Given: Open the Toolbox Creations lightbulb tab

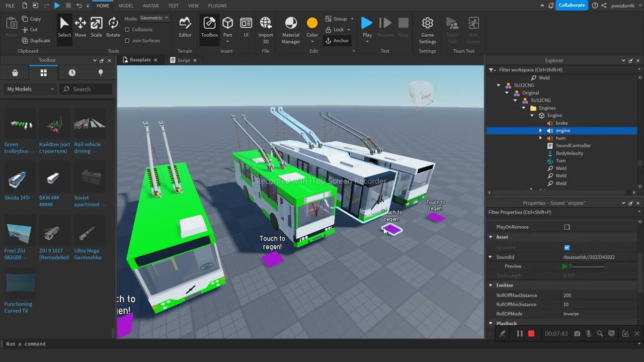Looking at the screenshot, I should pyautogui.click(x=101, y=73).
